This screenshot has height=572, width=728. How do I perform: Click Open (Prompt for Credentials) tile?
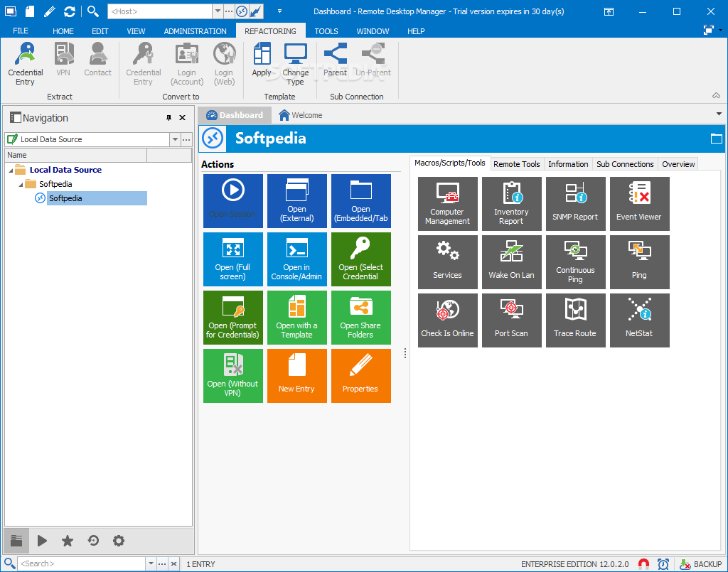[x=233, y=318]
